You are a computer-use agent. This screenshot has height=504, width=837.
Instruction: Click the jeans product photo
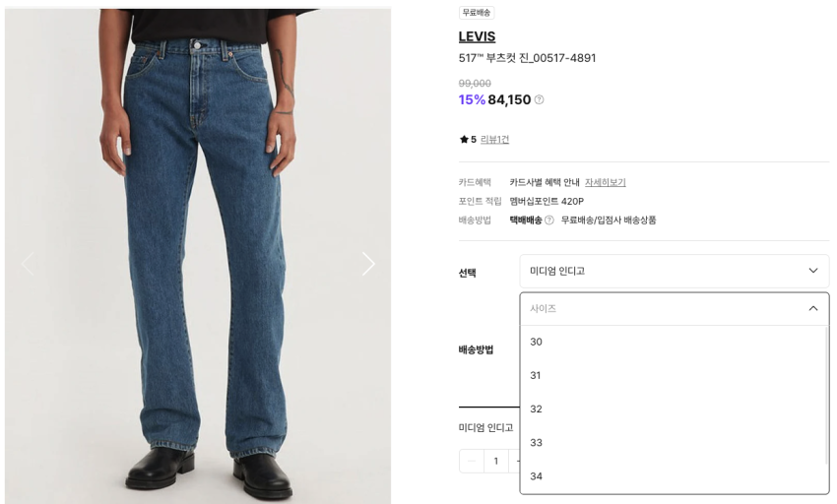(198, 256)
